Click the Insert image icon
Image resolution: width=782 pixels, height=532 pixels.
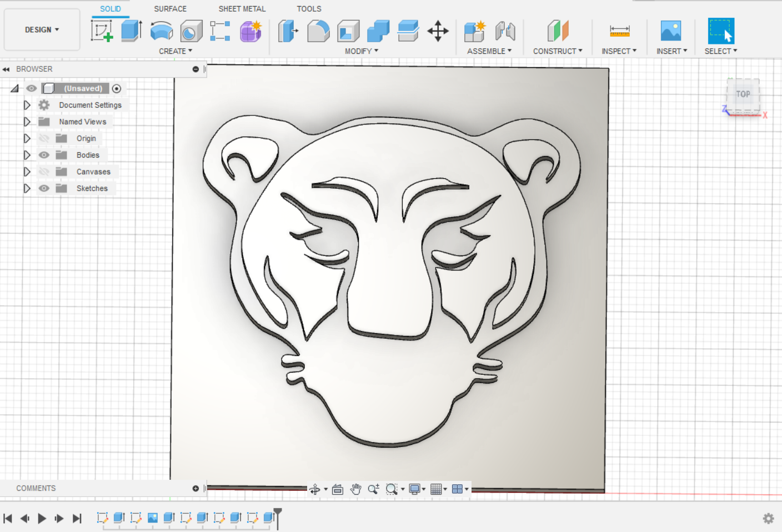[x=671, y=31]
